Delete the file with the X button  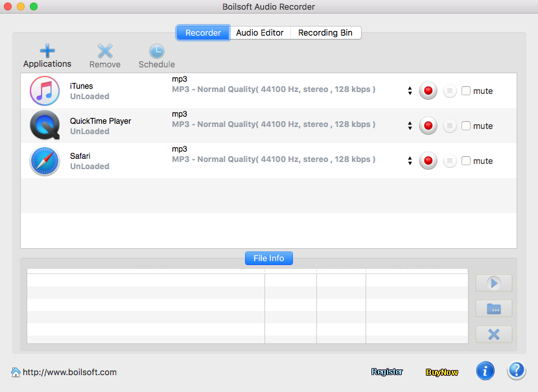(494, 334)
